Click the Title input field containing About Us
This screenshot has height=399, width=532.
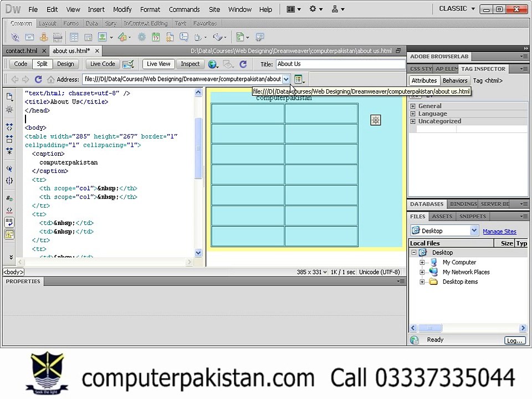point(341,64)
